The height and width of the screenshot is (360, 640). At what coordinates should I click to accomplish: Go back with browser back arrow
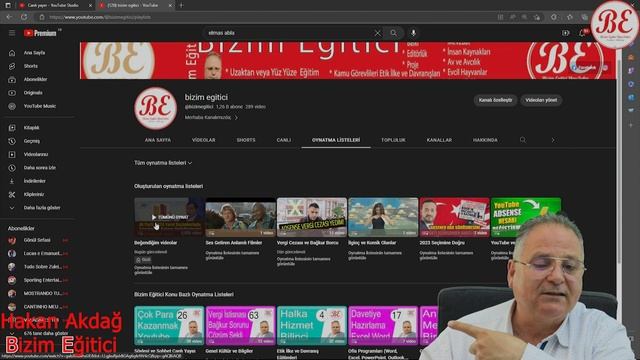(9, 17)
